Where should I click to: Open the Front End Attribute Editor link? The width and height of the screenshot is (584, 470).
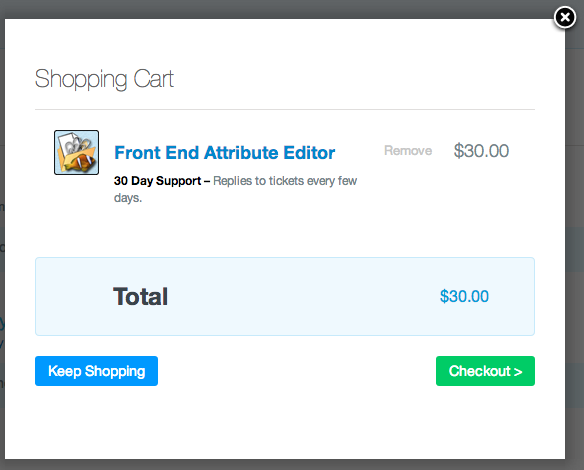[225, 153]
